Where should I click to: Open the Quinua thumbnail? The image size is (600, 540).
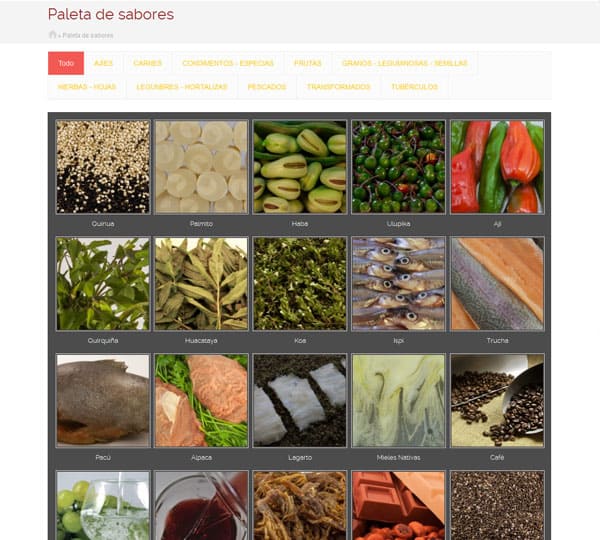point(103,167)
